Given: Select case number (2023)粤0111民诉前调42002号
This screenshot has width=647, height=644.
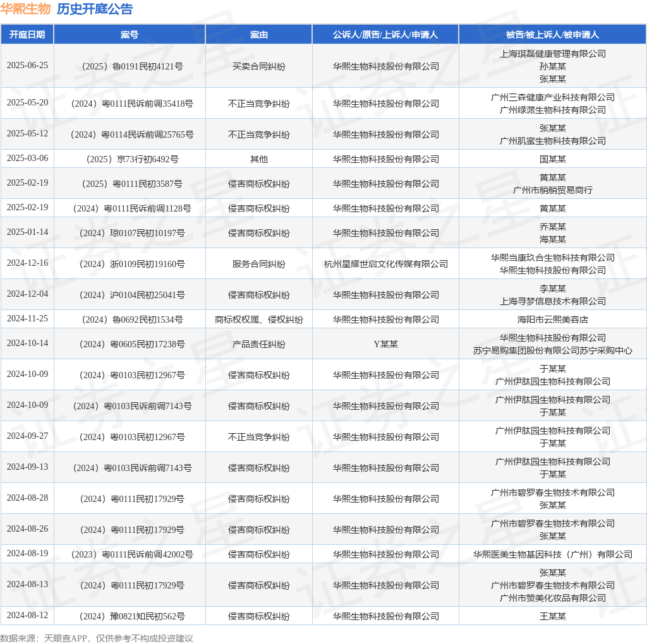Looking at the screenshot, I should [130, 554].
